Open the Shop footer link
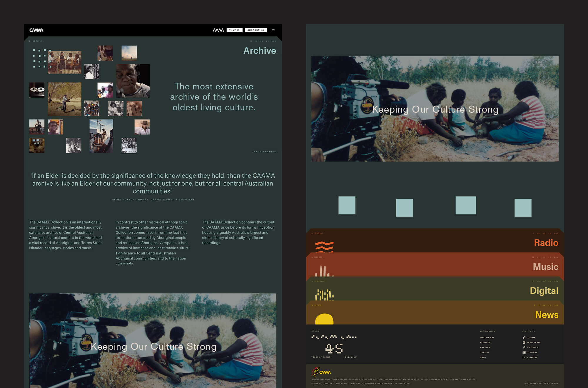The height and width of the screenshot is (388, 588). pyautogui.click(x=483, y=357)
